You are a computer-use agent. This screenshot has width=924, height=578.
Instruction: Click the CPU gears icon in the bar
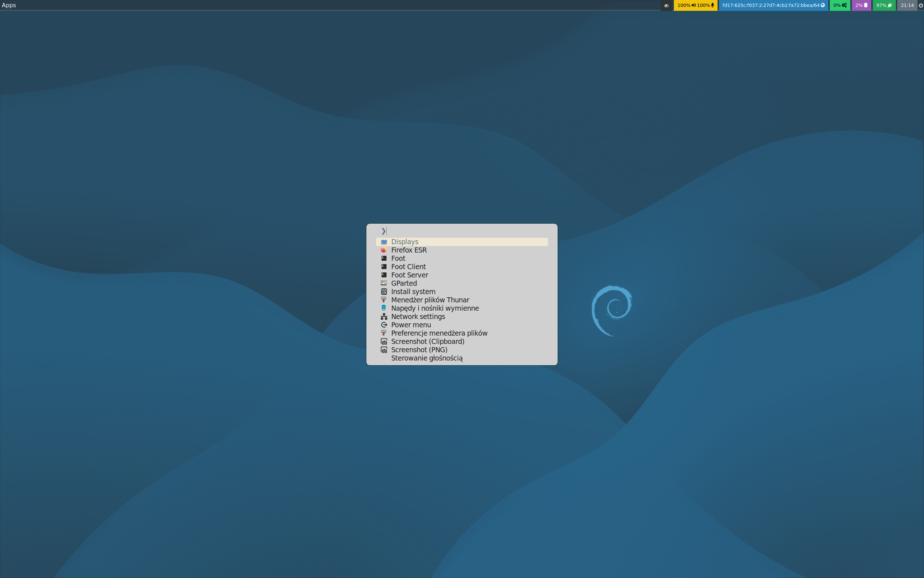[x=844, y=5]
